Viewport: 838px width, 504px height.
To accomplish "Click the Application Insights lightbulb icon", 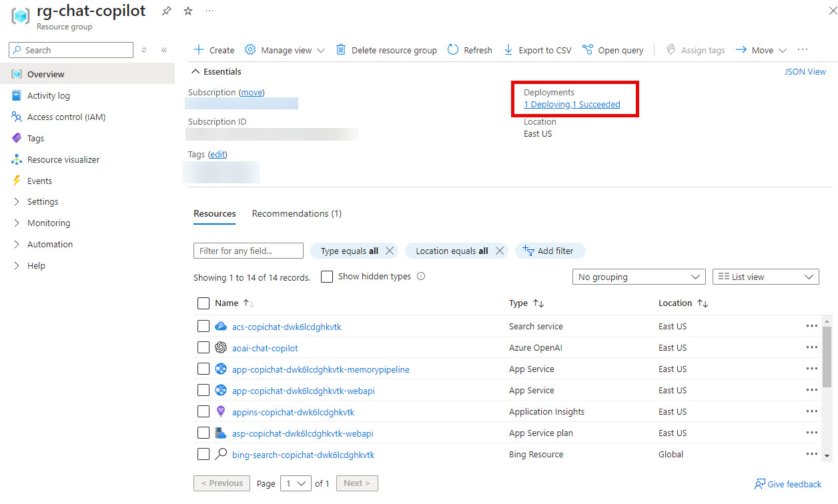I will tap(221, 411).
